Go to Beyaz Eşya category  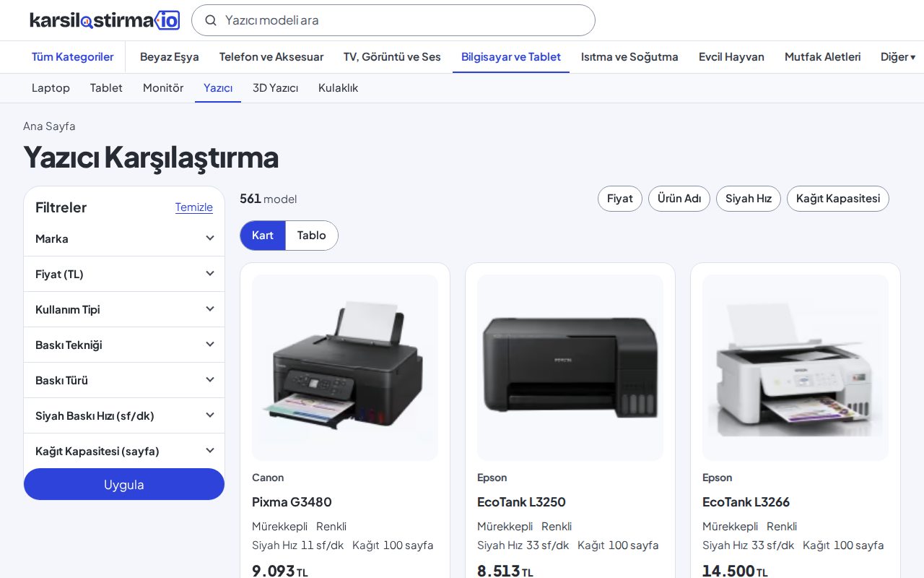coord(170,56)
